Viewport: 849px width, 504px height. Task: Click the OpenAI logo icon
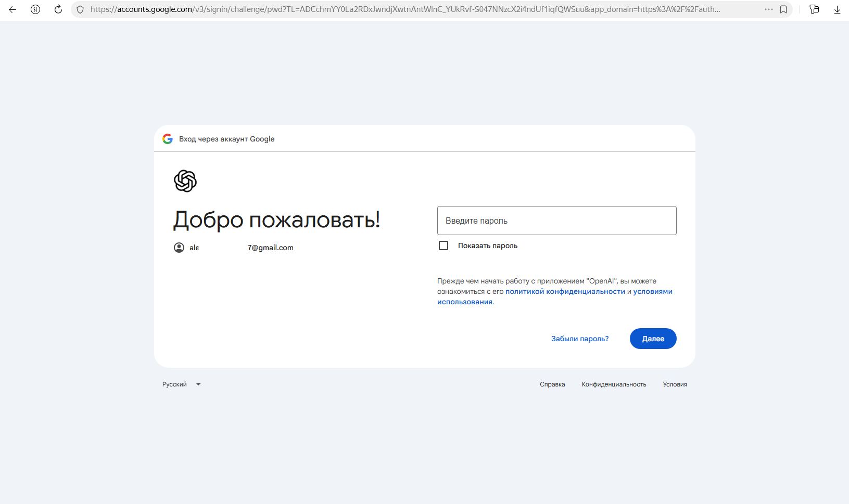[185, 181]
